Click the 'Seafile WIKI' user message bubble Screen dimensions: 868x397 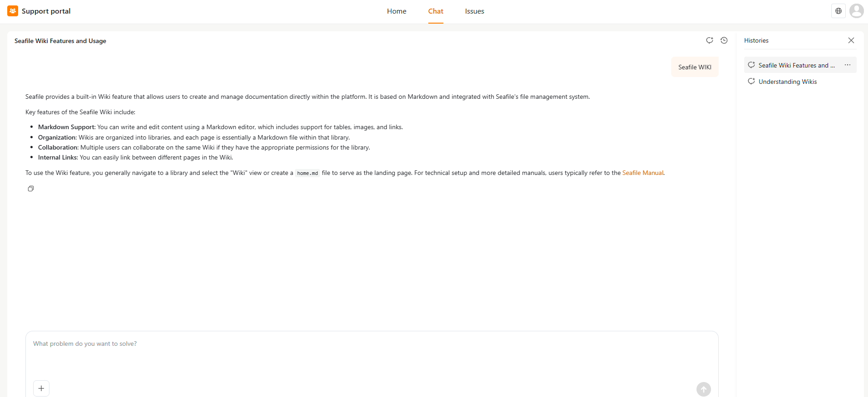coord(695,67)
